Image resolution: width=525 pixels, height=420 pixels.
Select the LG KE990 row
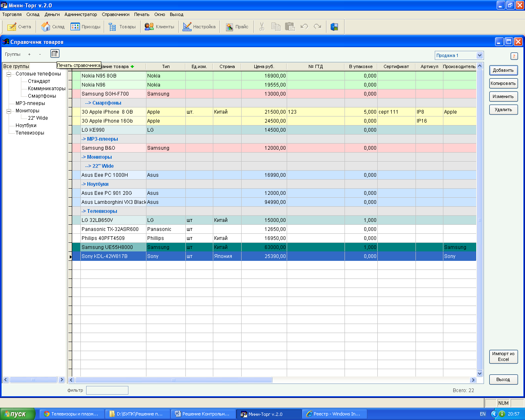(274, 130)
